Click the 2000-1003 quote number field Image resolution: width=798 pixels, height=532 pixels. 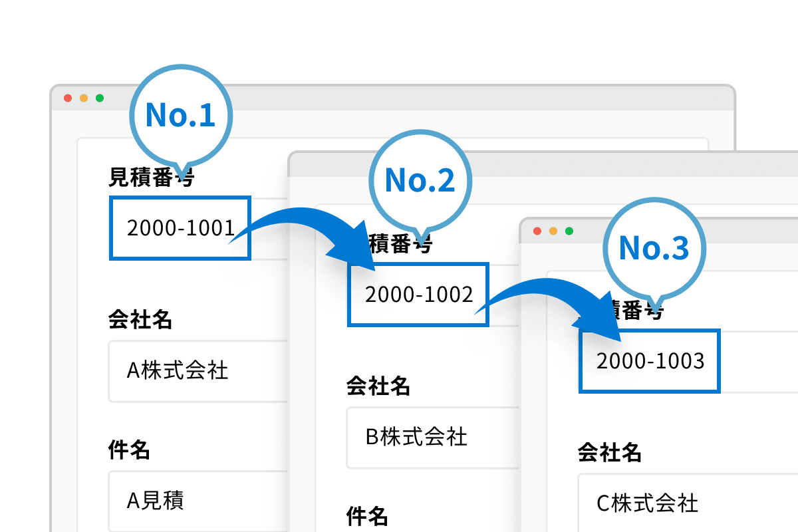[649, 361]
